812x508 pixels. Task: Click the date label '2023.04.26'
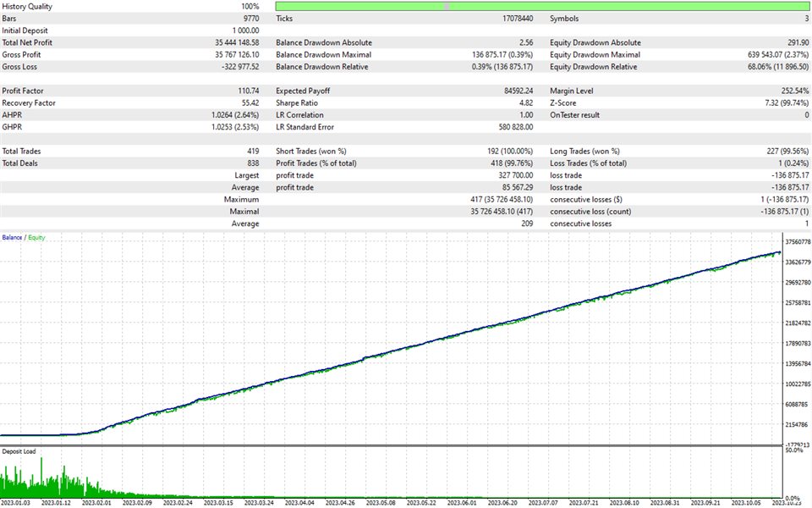340,503
